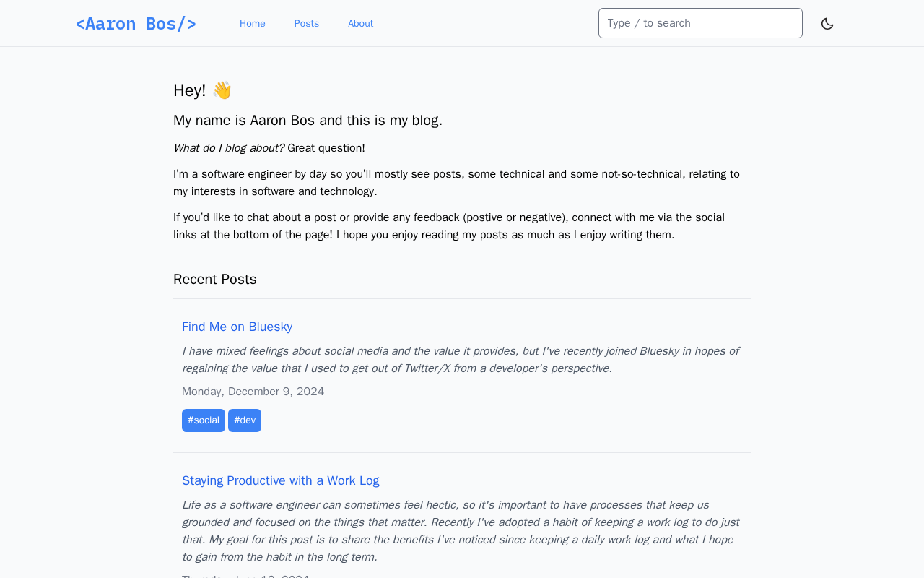Navigate to the About page

(x=360, y=24)
